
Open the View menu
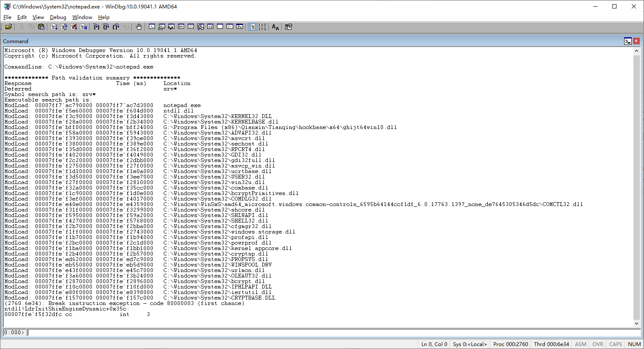pos(38,17)
